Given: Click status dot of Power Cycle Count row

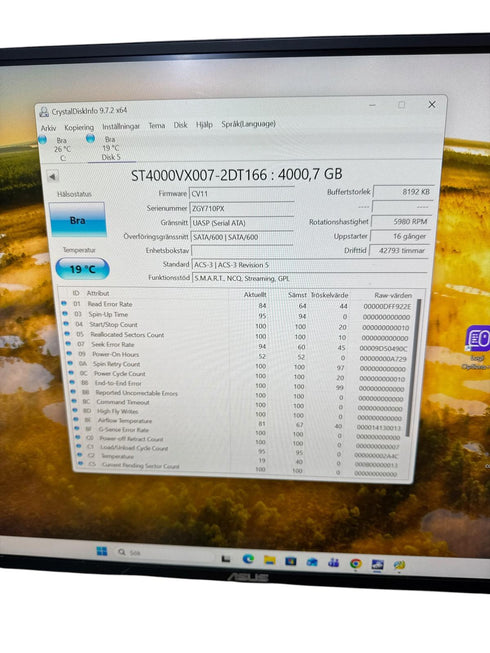Looking at the screenshot, I should coord(71,372).
